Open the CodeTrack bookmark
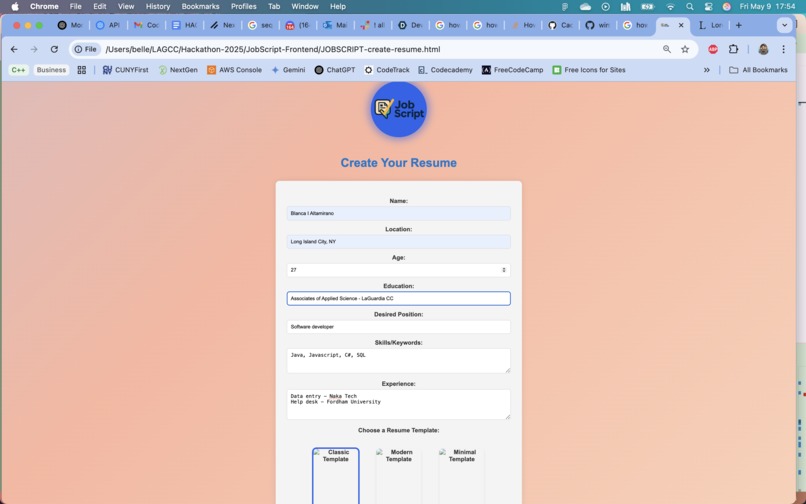This screenshot has height=504, width=806. (387, 70)
